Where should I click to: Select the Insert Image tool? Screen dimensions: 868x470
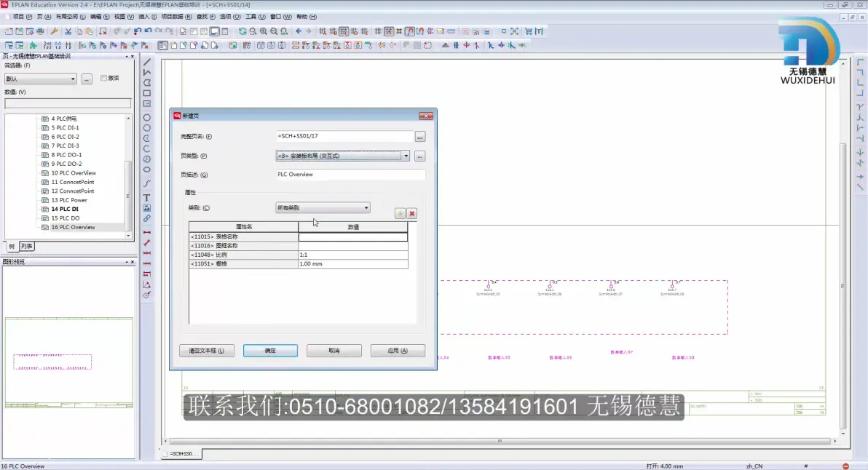[147, 208]
